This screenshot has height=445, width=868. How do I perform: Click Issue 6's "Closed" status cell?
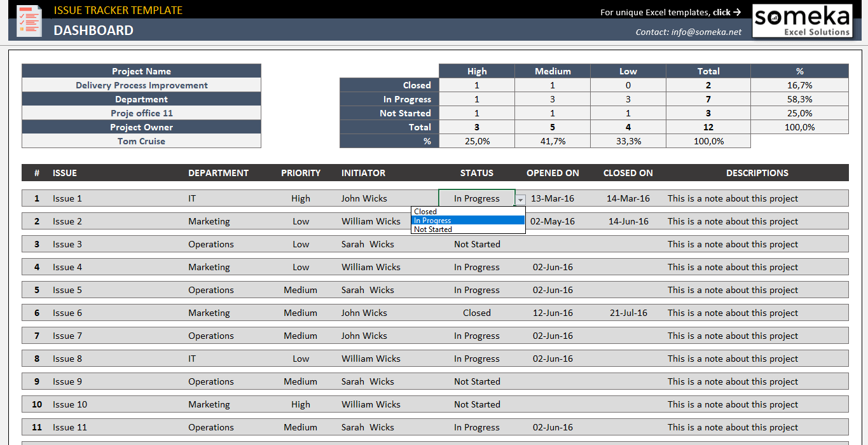[x=477, y=312]
